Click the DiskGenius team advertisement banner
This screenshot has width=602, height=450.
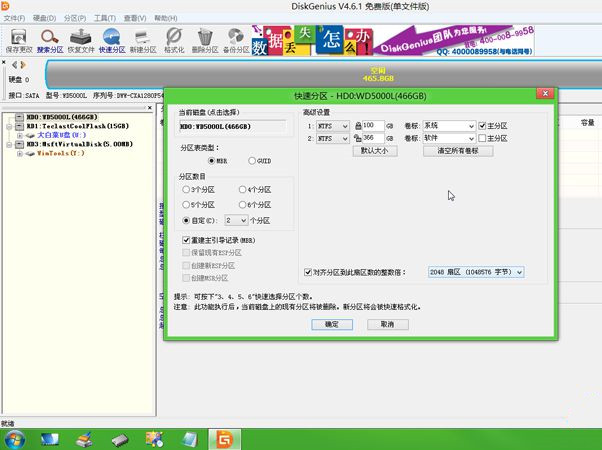click(x=393, y=40)
